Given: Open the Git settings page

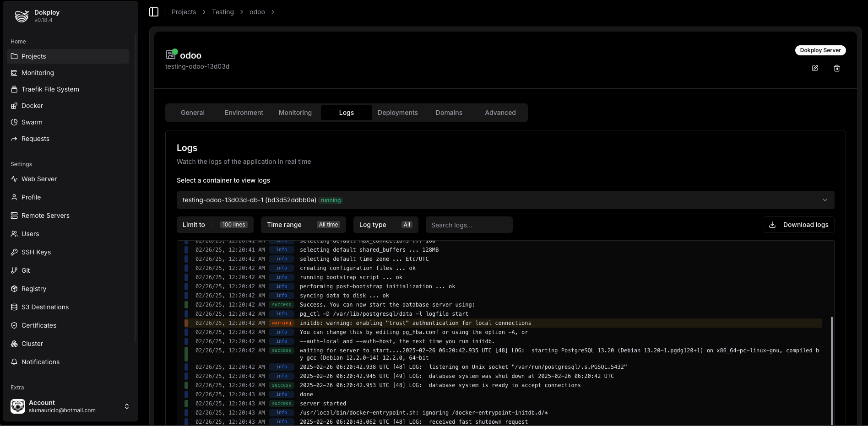Looking at the screenshot, I should pos(26,270).
